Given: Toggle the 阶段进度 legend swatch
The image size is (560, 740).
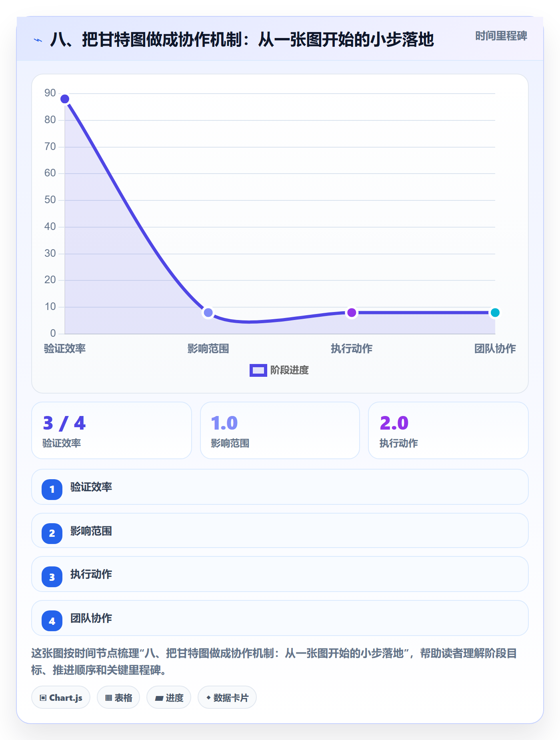Looking at the screenshot, I should point(258,370).
